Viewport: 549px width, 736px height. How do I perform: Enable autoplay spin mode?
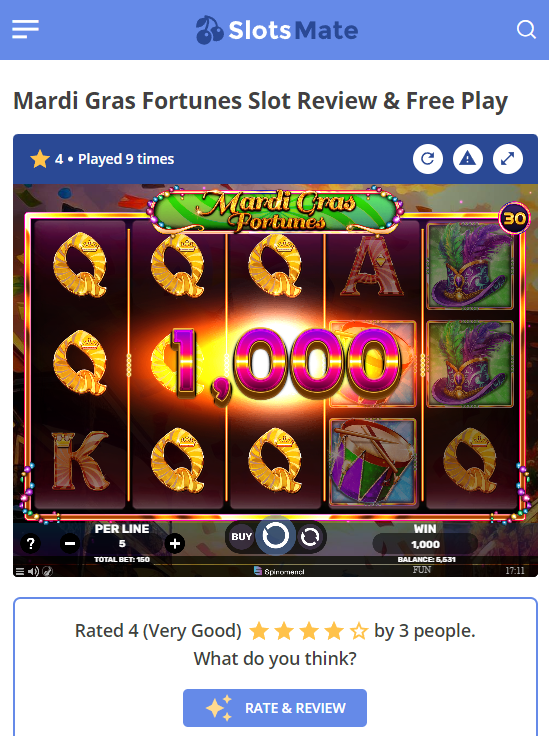click(x=310, y=536)
